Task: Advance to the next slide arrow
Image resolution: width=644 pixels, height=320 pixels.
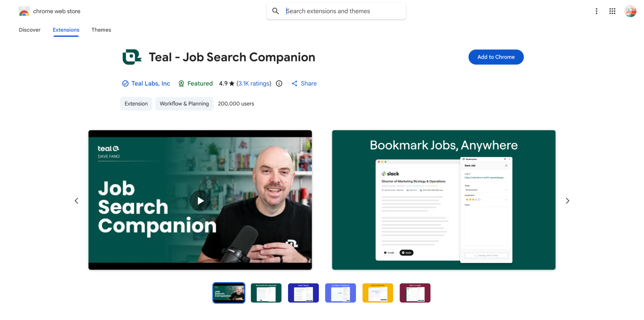Action: (567, 201)
